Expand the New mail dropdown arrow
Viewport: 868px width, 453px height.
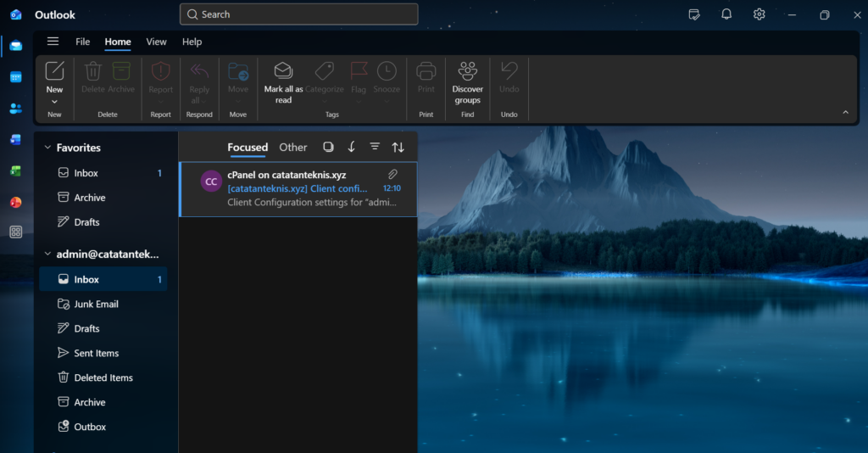pyautogui.click(x=54, y=102)
